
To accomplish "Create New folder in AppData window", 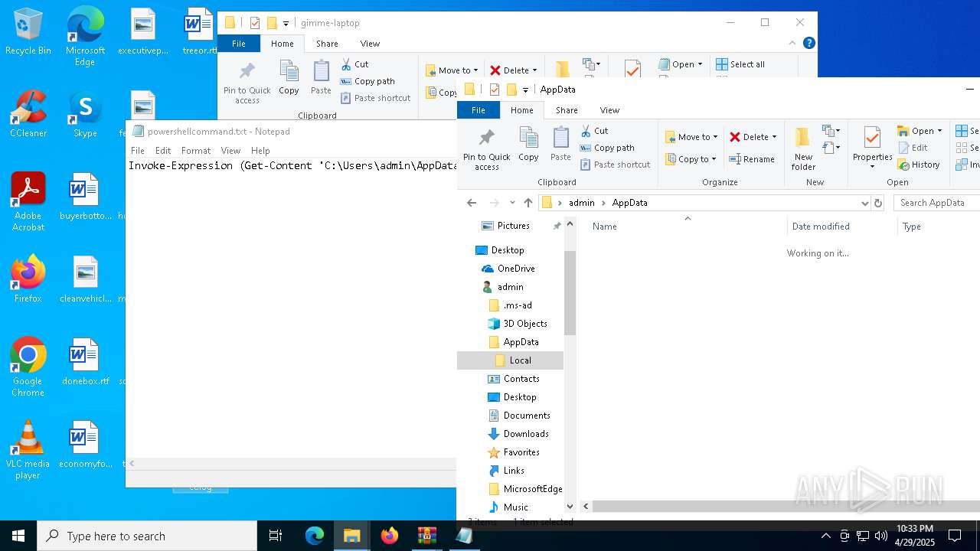I will click(803, 149).
